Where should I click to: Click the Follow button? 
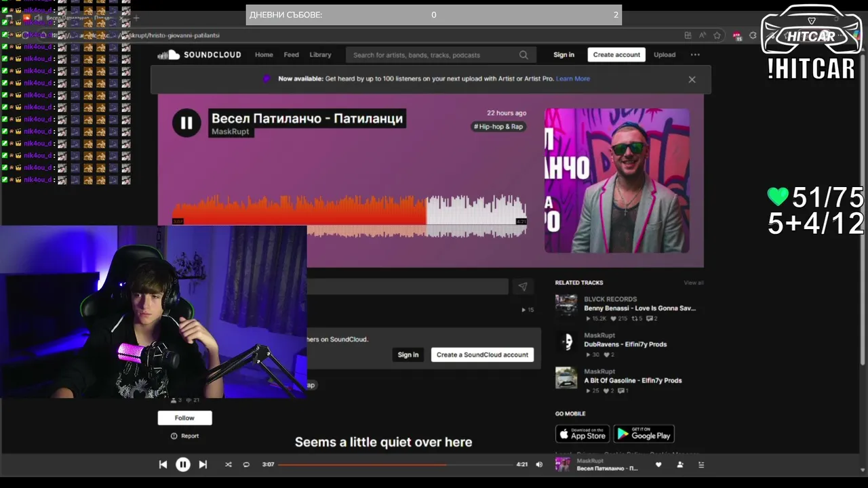click(184, 418)
